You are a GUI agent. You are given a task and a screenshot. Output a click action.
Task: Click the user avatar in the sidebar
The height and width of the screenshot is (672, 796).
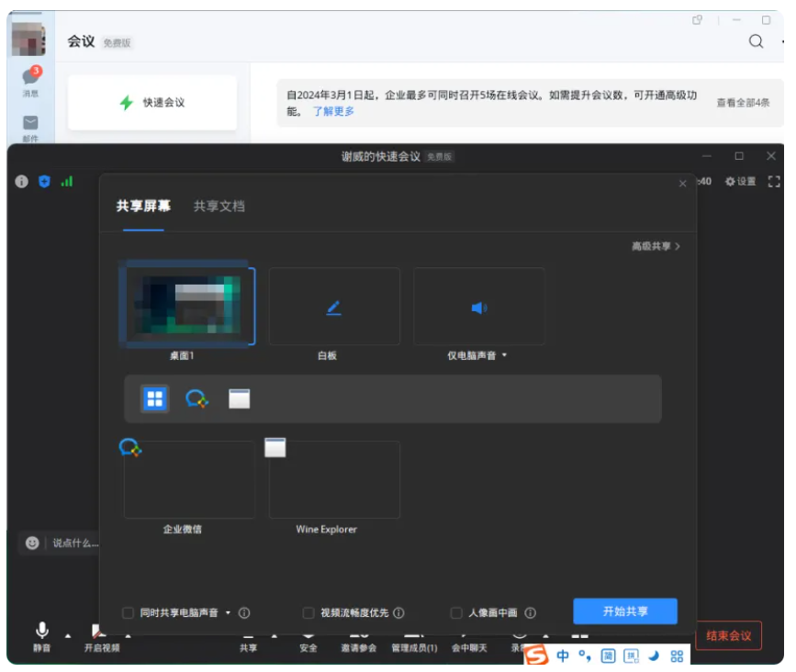point(29,39)
